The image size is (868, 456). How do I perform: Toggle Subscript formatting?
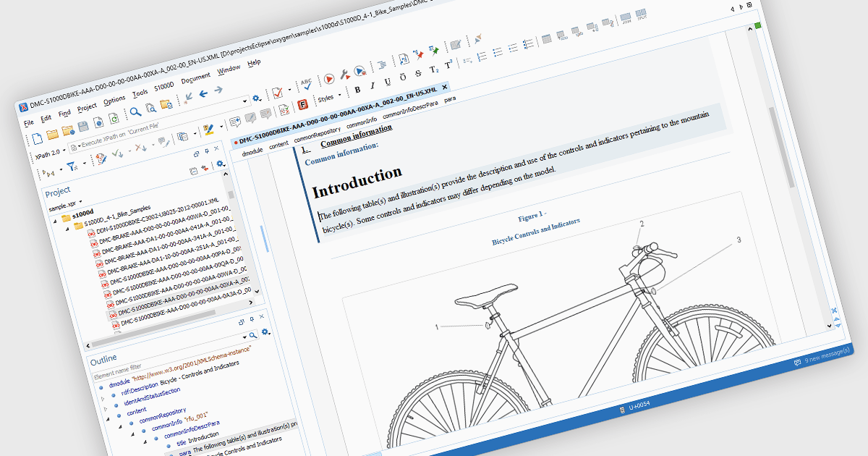(434, 69)
